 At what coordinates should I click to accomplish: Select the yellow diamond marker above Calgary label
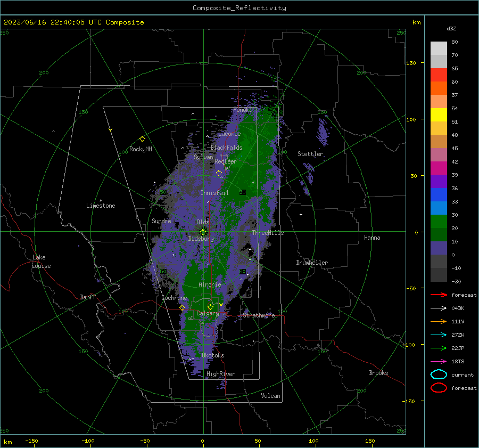pos(210,307)
